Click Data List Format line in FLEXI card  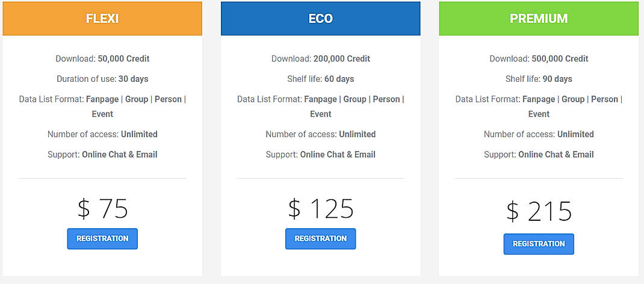[x=102, y=106]
